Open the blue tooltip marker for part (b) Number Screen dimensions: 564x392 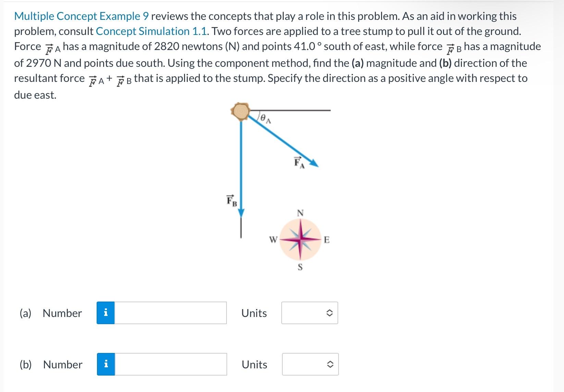pos(106,364)
